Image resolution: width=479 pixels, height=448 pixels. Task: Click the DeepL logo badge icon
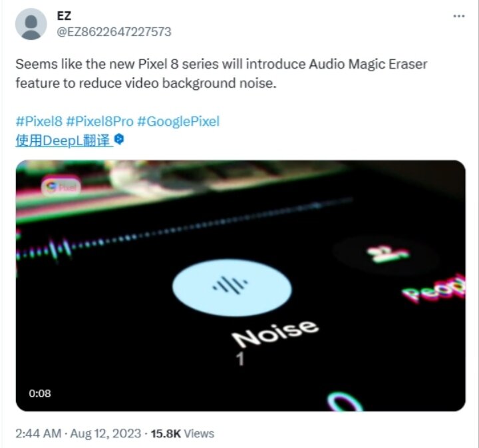(119, 139)
